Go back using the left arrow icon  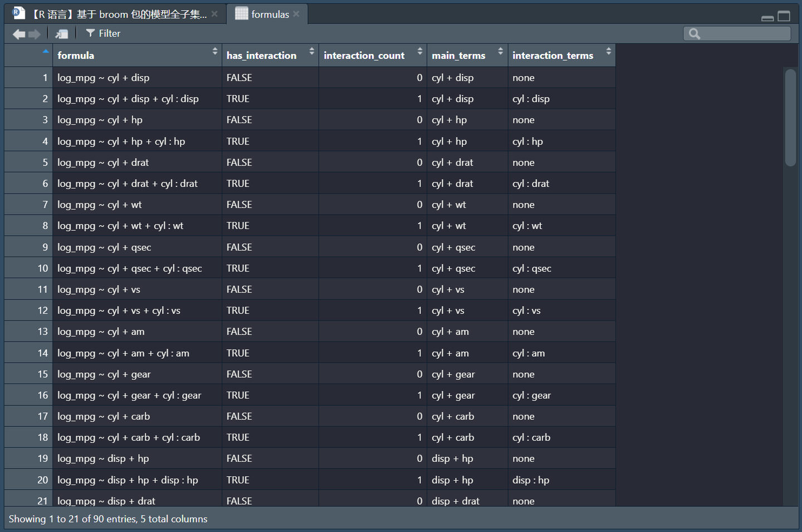19,34
